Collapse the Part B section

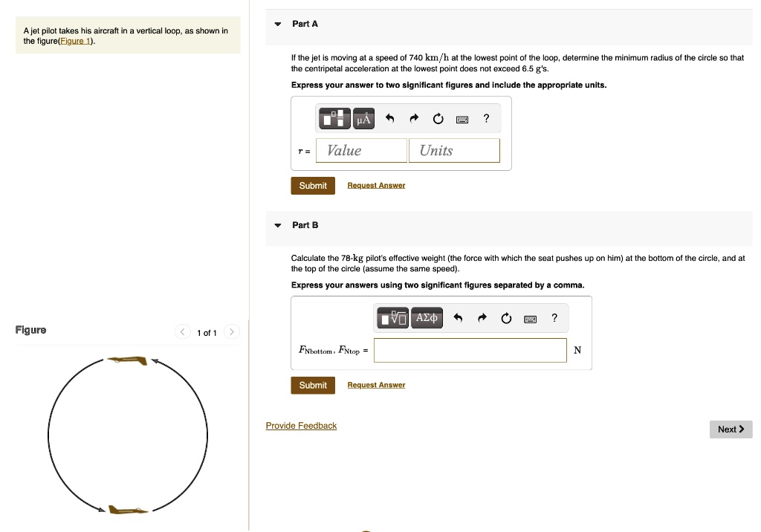point(277,224)
